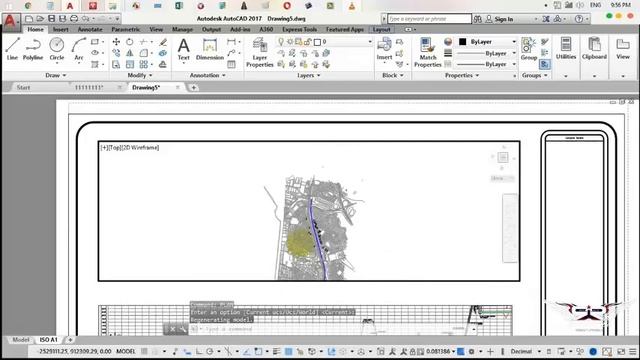Click the new drawing tab plus button

[193, 87]
